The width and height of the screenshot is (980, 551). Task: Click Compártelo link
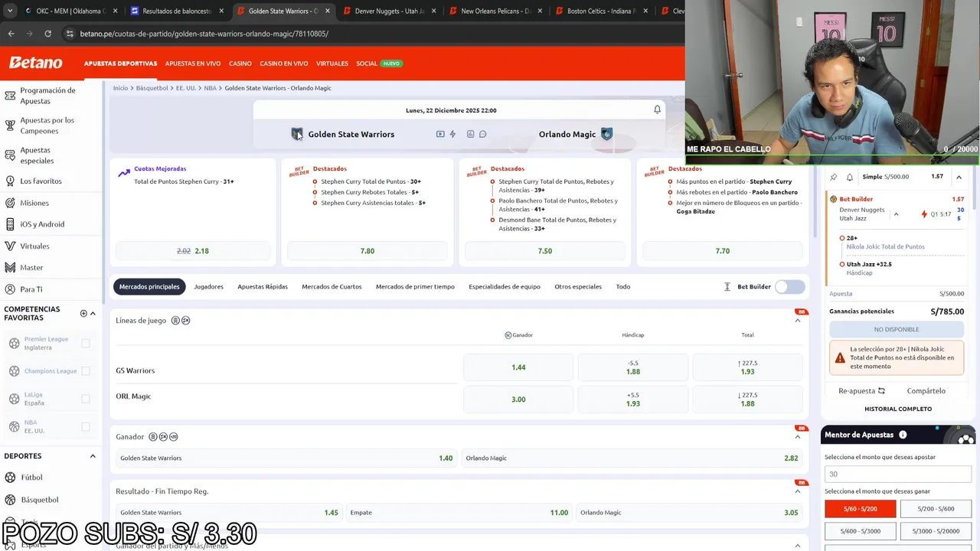926,391
